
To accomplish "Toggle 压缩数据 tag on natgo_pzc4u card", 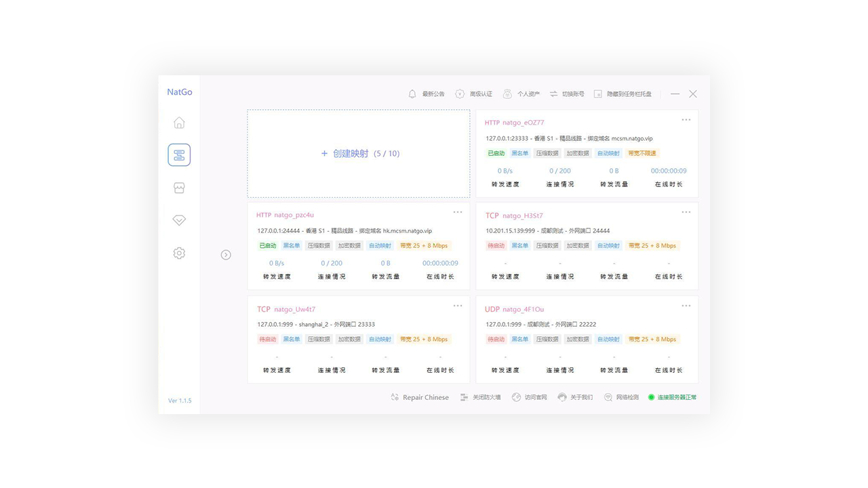I will [319, 245].
